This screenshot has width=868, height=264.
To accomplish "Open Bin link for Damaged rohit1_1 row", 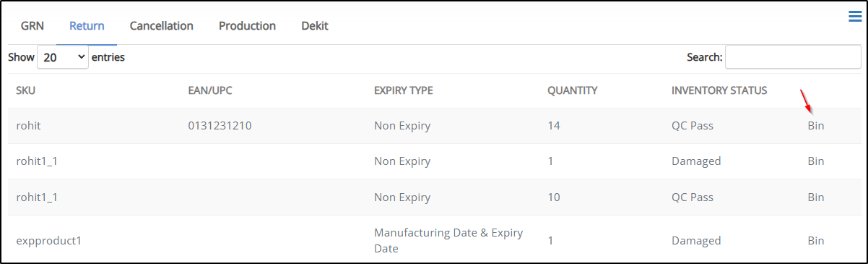I will (x=815, y=161).
